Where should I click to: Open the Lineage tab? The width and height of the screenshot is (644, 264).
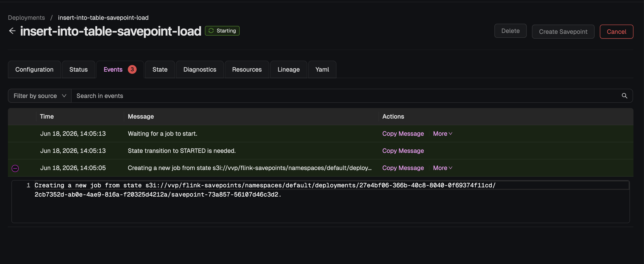288,69
